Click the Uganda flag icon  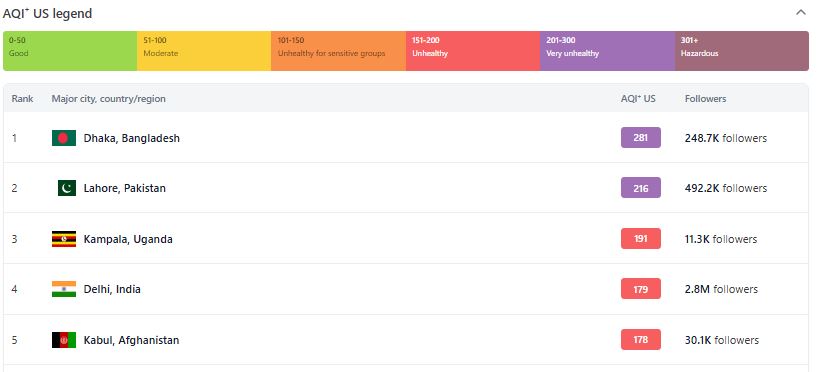[64, 239]
